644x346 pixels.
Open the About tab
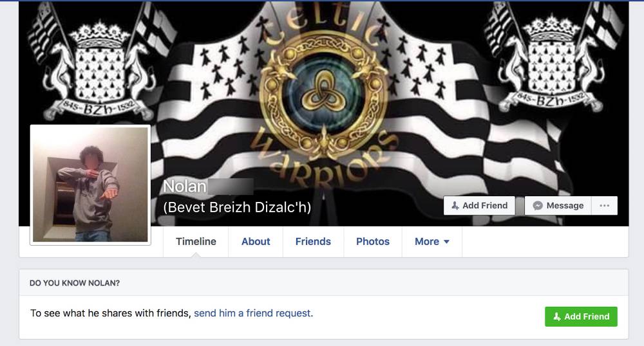(x=256, y=241)
